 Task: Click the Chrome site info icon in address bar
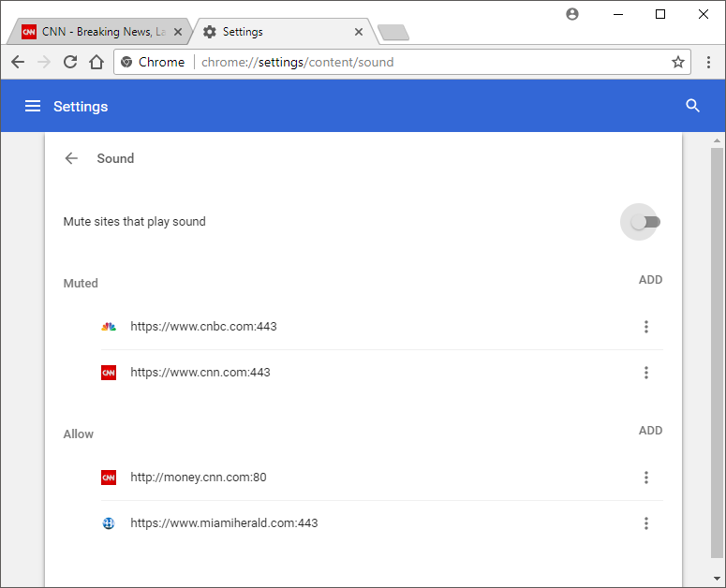tap(126, 62)
